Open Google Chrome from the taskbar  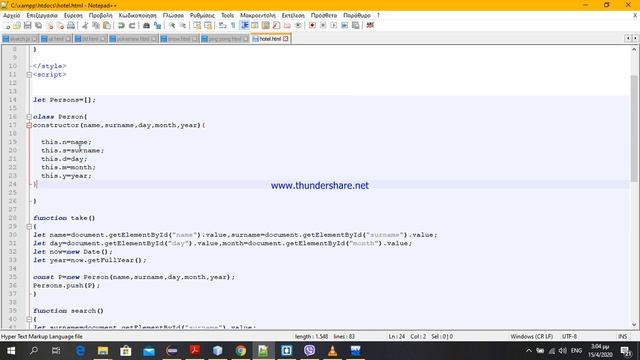pyautogui.click(x=240, y=351)
